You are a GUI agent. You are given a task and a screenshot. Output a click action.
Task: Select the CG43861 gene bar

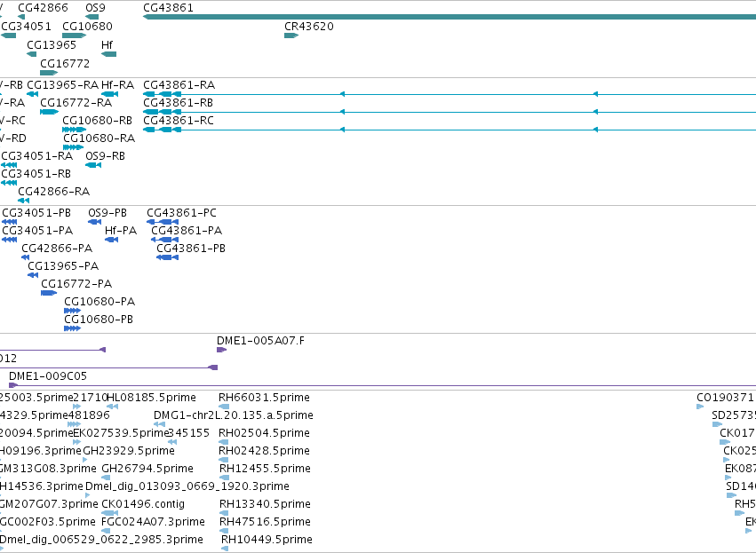(450, 17)
